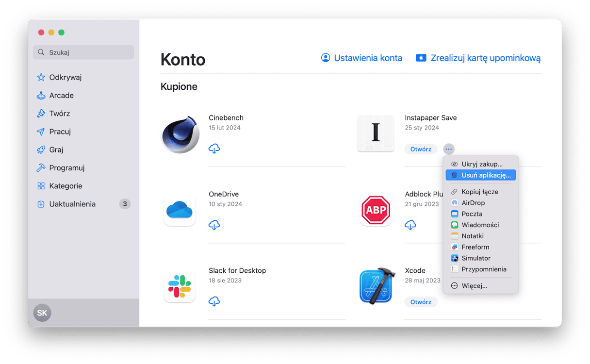Open Xcode with Otwórz button

click(x=421, y=302)
